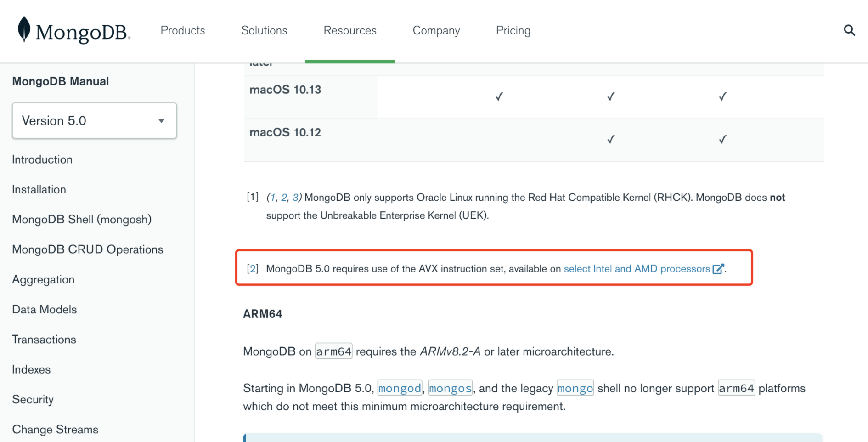Click first checkmark in macOS 10.13 row
This screenshot has height=442, width=868.
pyautogui.click(x=499, y=96)
